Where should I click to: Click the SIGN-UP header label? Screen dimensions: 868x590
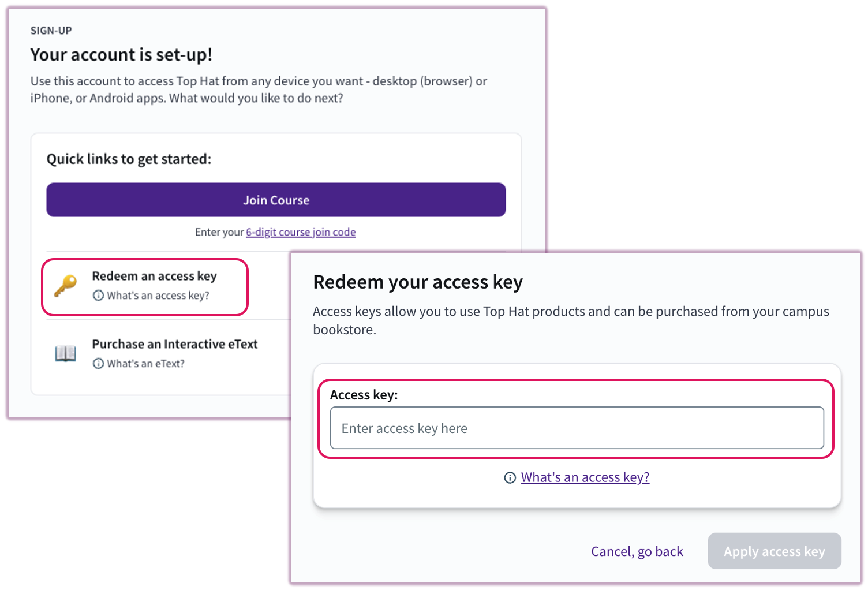coord(51,30)
